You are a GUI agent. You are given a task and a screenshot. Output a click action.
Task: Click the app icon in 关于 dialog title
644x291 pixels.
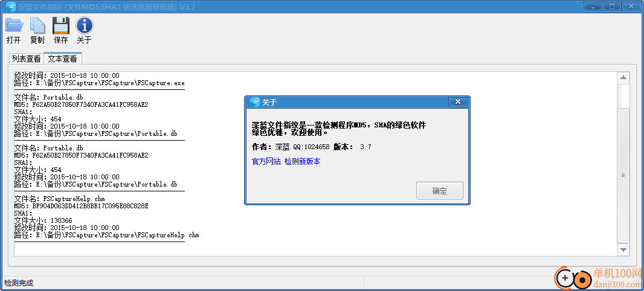coord(255,102)
